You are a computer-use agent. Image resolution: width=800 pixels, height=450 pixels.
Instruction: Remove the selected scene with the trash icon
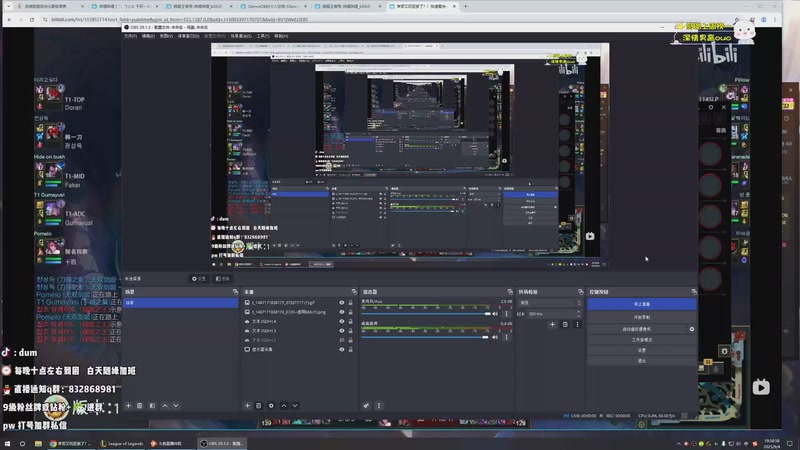tap(139, 406)
